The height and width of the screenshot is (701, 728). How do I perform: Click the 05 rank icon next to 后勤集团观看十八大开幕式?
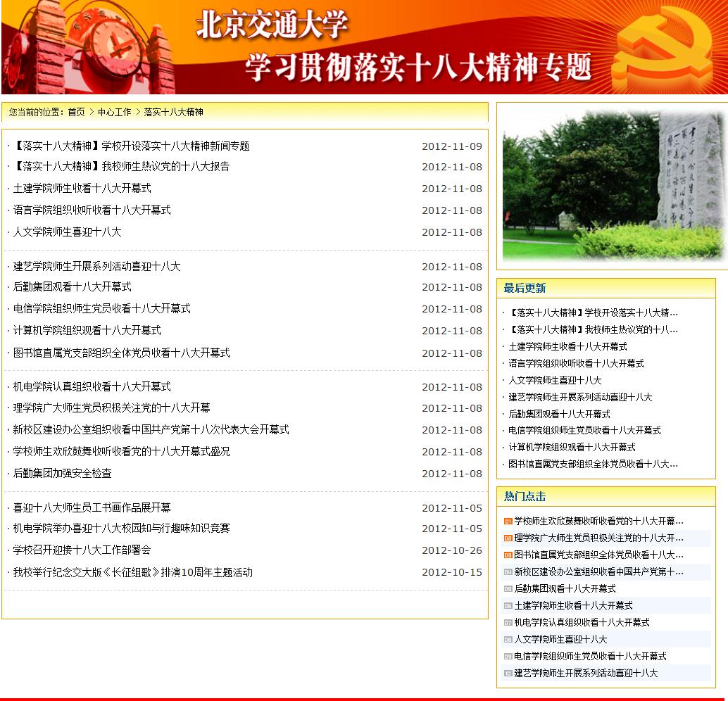click(x=506, y=588)
